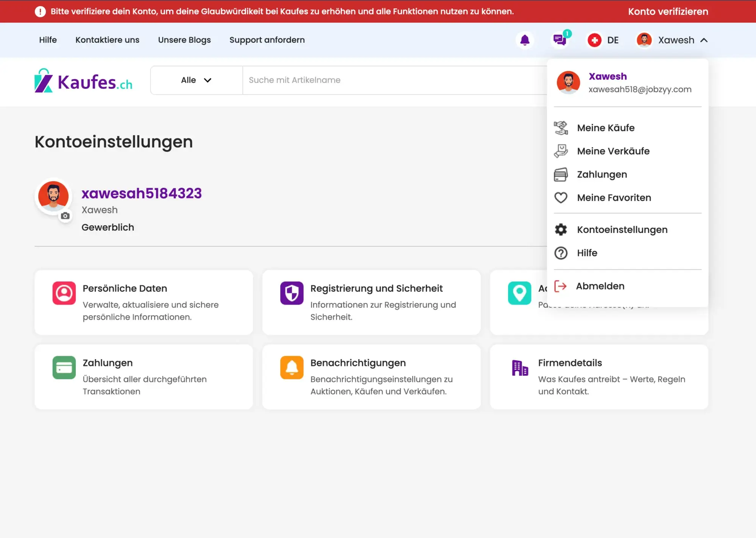Click the xawesah5184323 username text
The image size is (756, 538).
142,193
